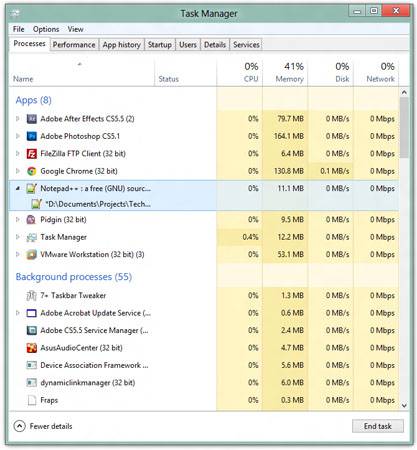The height and width of the screenshot is (450, 417).
Task: Select the Adobe Photoshop CS5.1 app icon
Action: [x=32, y=136]
